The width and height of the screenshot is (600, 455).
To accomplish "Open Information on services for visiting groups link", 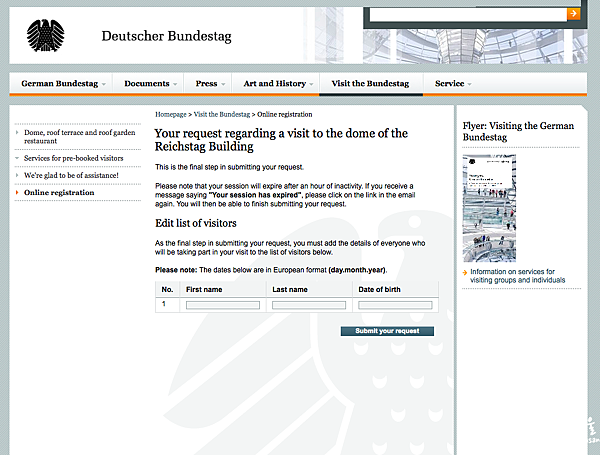I will click(x=518, y=276).
